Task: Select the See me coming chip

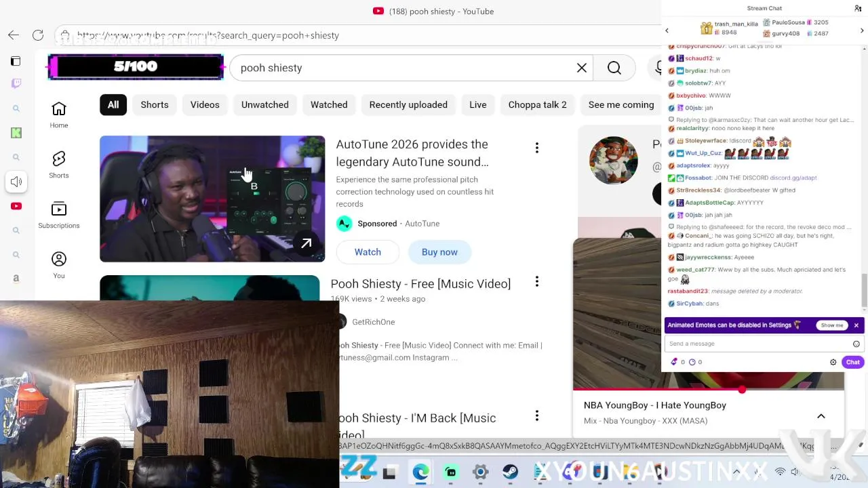Action: point(621,104)
